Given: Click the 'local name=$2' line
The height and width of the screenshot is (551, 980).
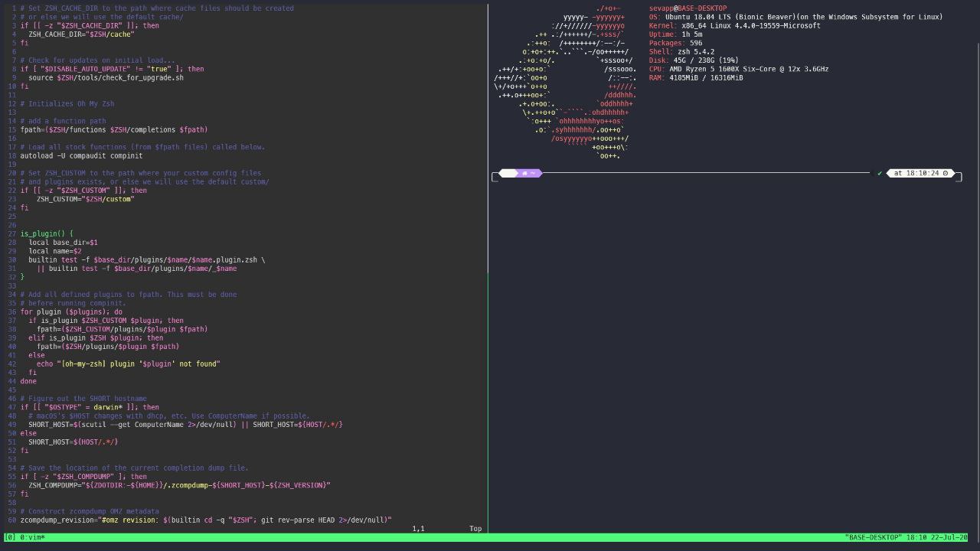Looking at the screenshot, I should point(55,251).
